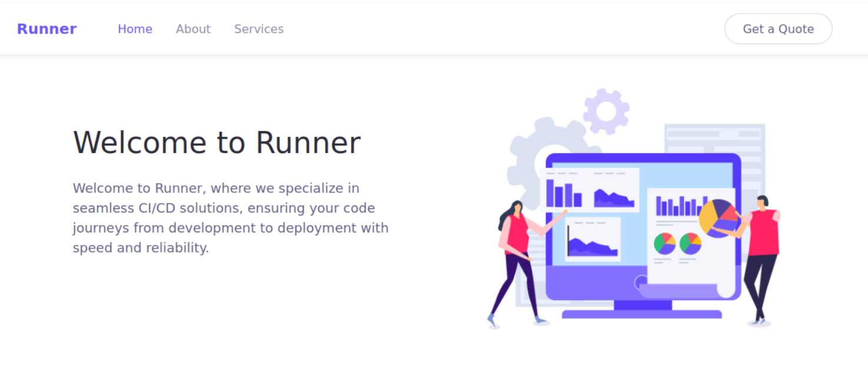The image size is (868, 389).
Task: Click the CI/CD solutions description paragraph
Action: tap(231, 218)
